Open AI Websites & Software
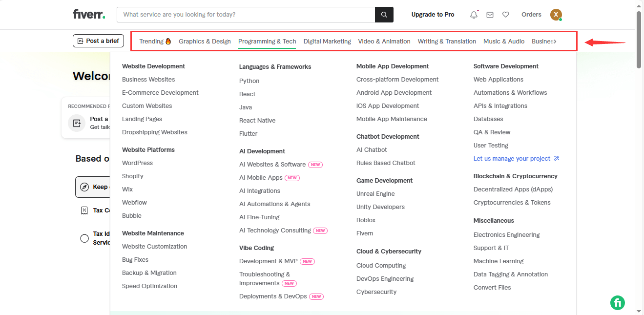 click(x=272, y=165)
